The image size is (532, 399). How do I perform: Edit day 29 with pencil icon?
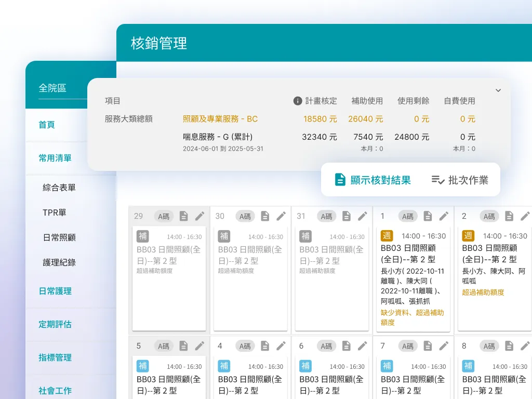(200, 216)
